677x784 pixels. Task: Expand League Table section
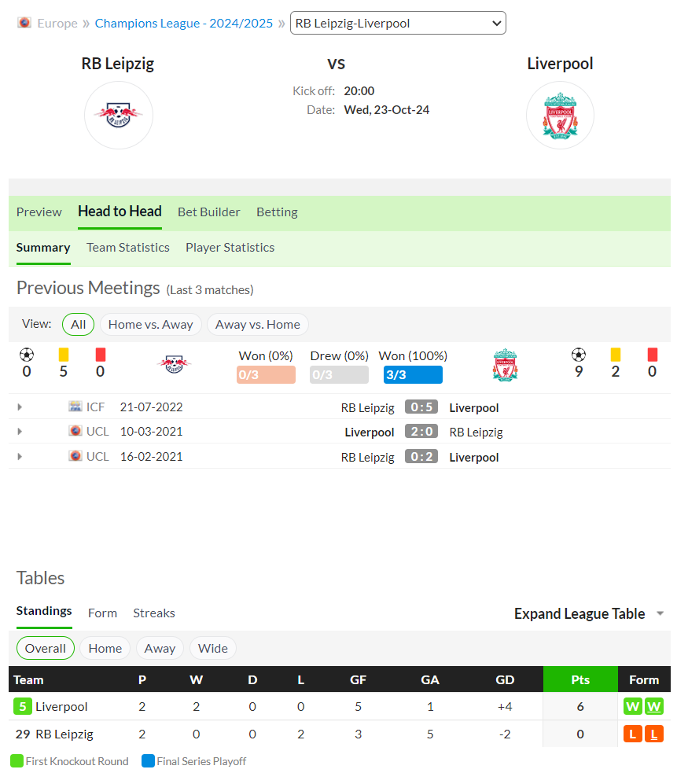coord(589,613)
